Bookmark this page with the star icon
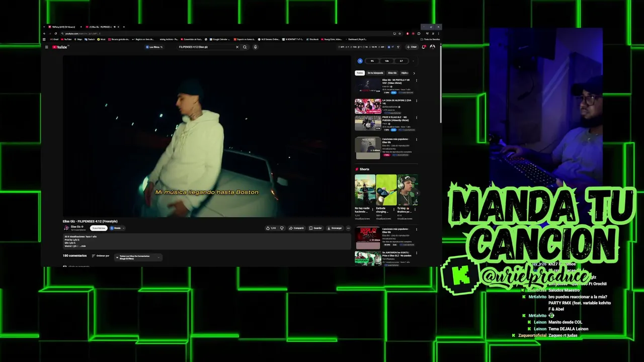Screen dimensions: 644x362 click(x=400, y=34)
